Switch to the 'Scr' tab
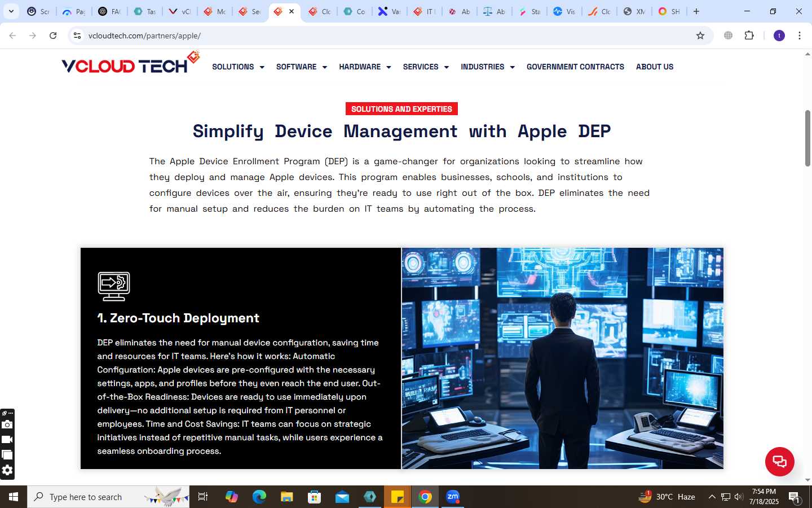The image size is (812, 508). point(38,11)
